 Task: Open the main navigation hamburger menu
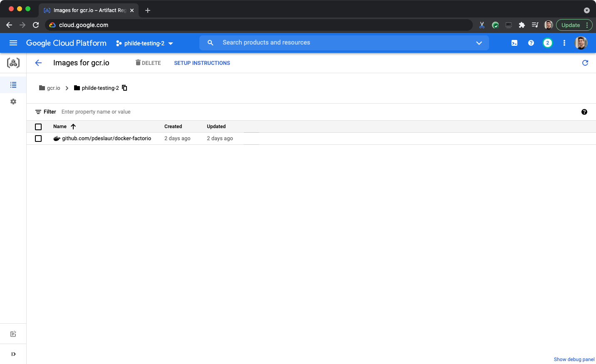click(13, 43)
